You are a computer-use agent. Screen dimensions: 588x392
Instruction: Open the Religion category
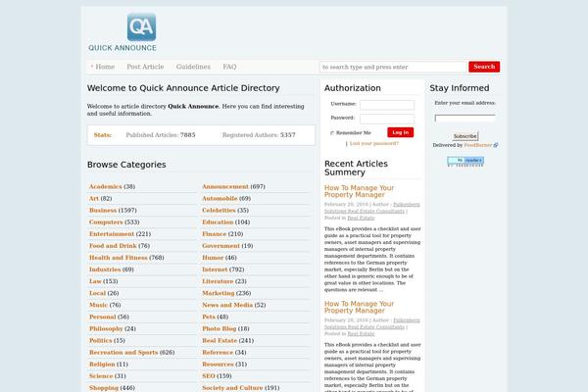click(102, 365)
